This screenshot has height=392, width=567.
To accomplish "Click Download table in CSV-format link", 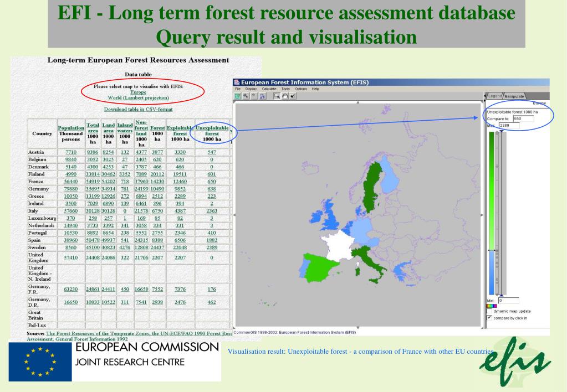I will pyautogui.click(x=138, y=109).
